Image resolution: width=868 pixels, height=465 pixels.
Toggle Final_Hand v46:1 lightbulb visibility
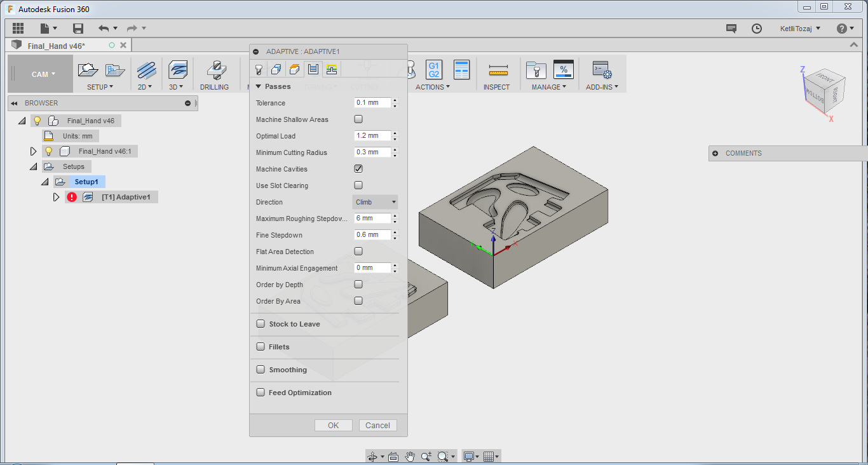[x=49, y=151]
